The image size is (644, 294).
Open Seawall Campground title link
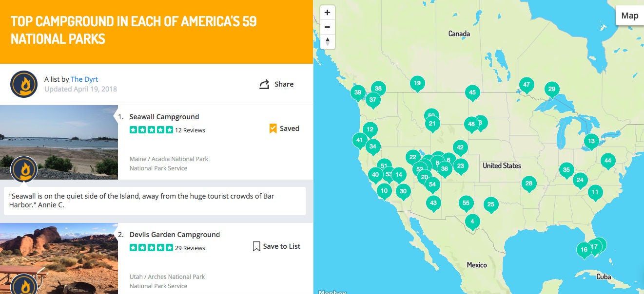(164, 117)
